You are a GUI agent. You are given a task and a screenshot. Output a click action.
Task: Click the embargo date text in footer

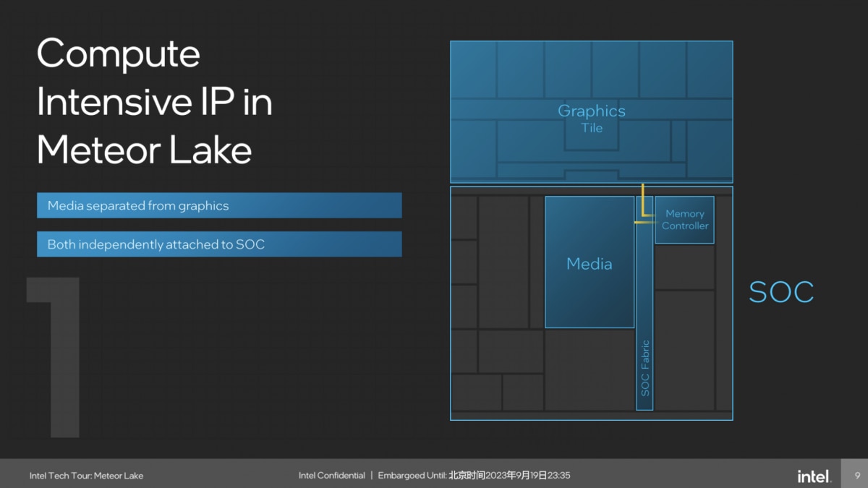(x=475, y=476)
